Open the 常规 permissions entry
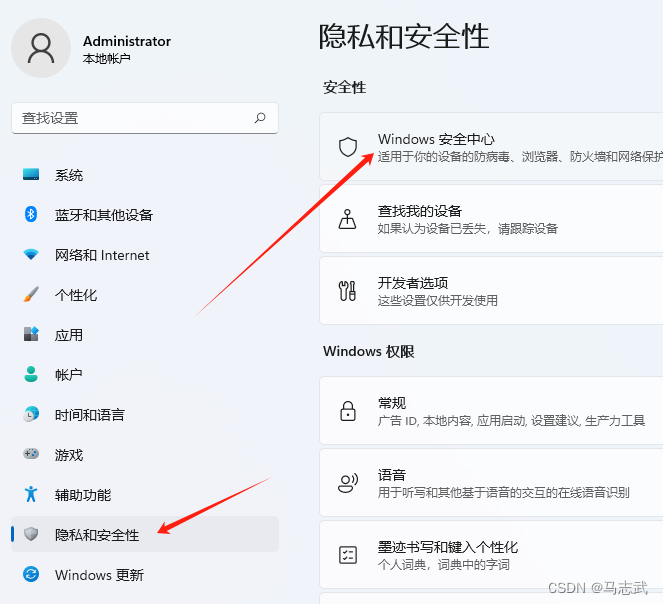This screenshot has height=604, width=663. 491,411
